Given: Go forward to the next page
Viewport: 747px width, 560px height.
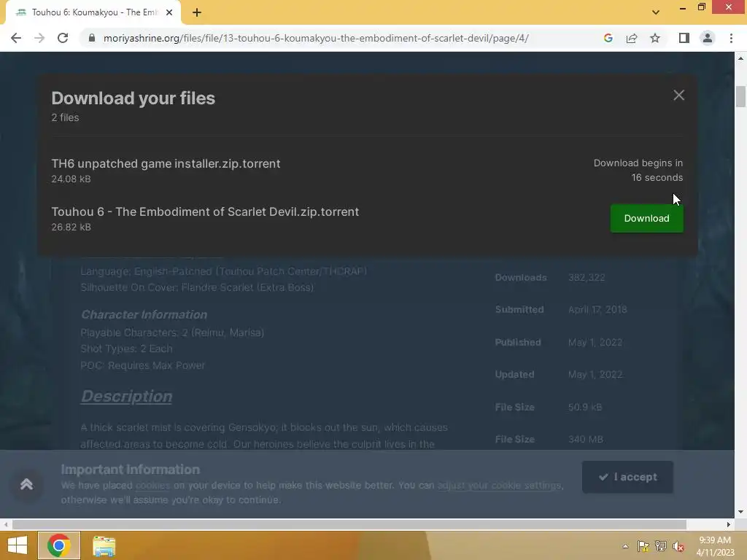Looking at the screenshot, I should tap(39, 38).
